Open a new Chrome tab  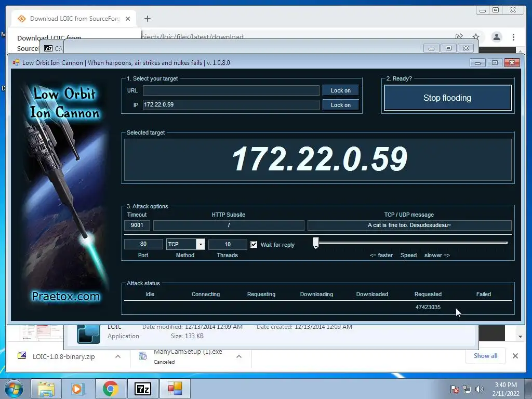pyautogui.click(x=147, y=19)
